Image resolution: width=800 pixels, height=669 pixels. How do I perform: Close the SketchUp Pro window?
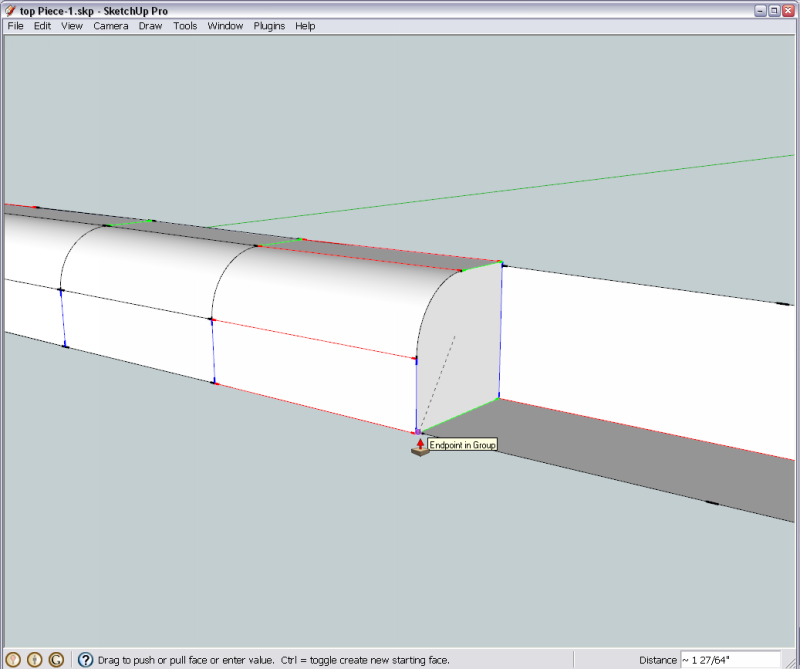click(788, 10)
